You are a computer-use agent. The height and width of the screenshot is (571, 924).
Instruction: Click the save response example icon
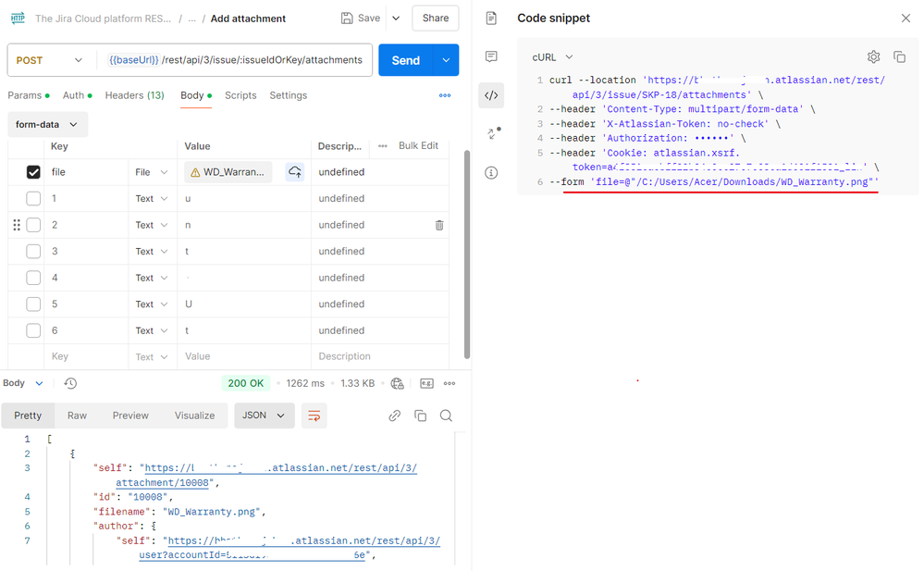click(426, 383)
